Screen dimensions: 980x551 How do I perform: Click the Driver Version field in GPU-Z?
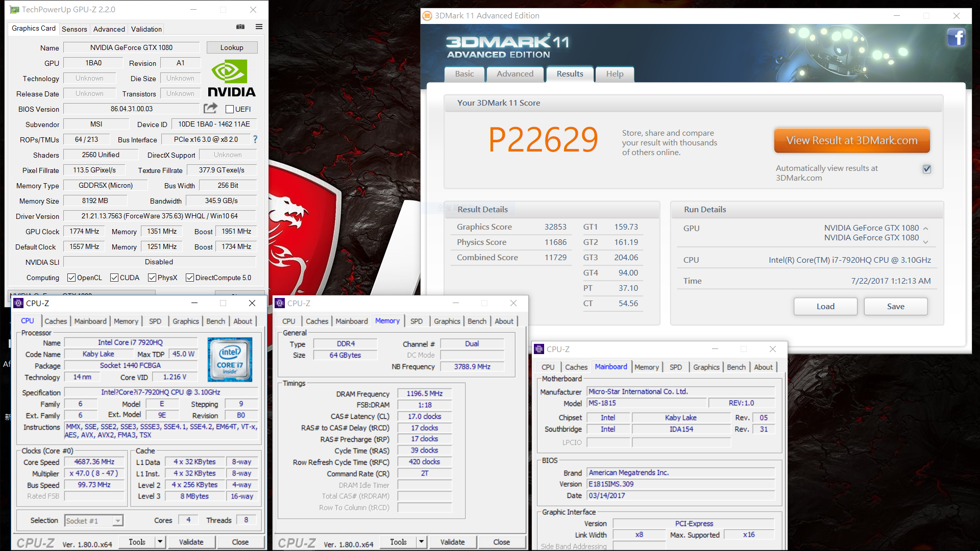tap(160, 216)
